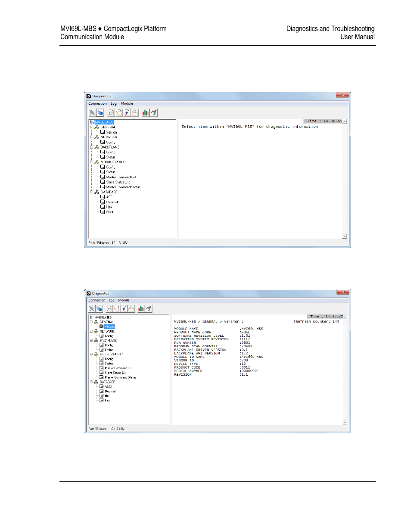
Task: Select NETWORK Config item in 14.30.45 window
Action: [x=111, y=142]
